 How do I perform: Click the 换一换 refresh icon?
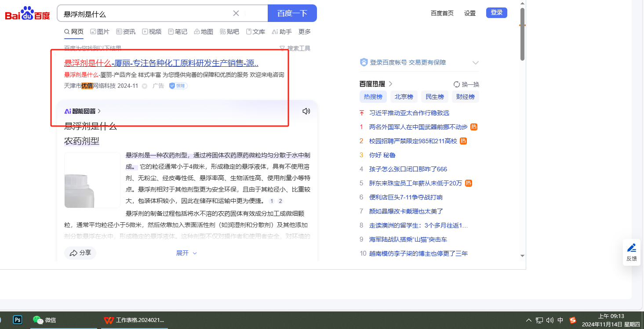coord(457,84)
